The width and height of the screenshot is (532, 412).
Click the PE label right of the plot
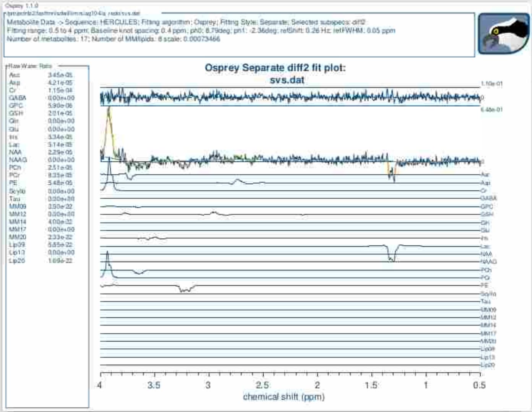coord(484,285)
